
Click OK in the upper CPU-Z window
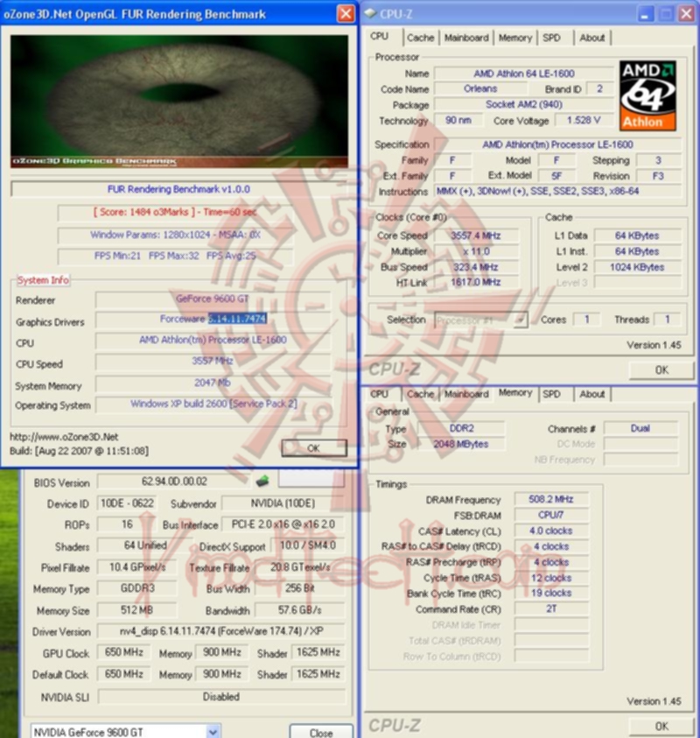click(x=661, y=370)
